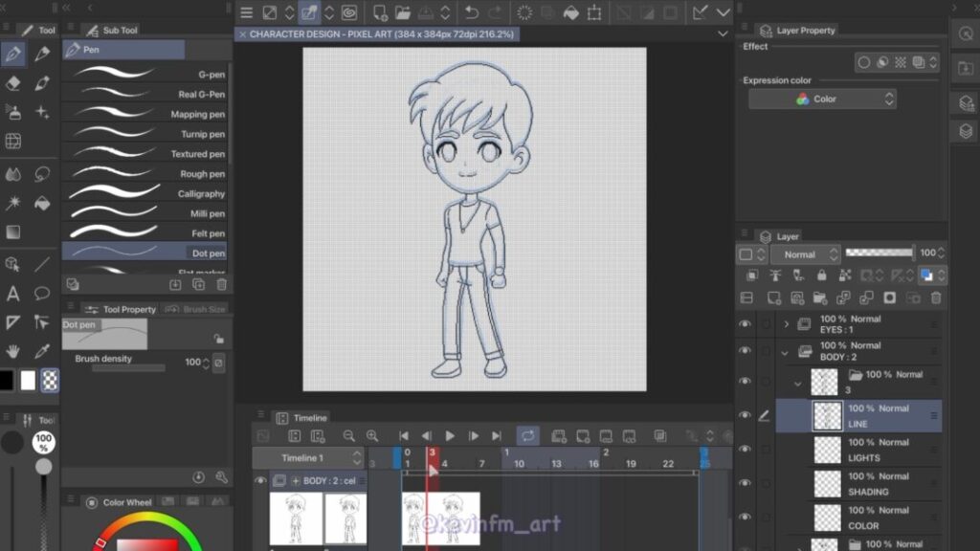The width and height of the screenshot is (980, 551).
Task: Expand the EYES : 1 layer folder
Action: point(786,324)
